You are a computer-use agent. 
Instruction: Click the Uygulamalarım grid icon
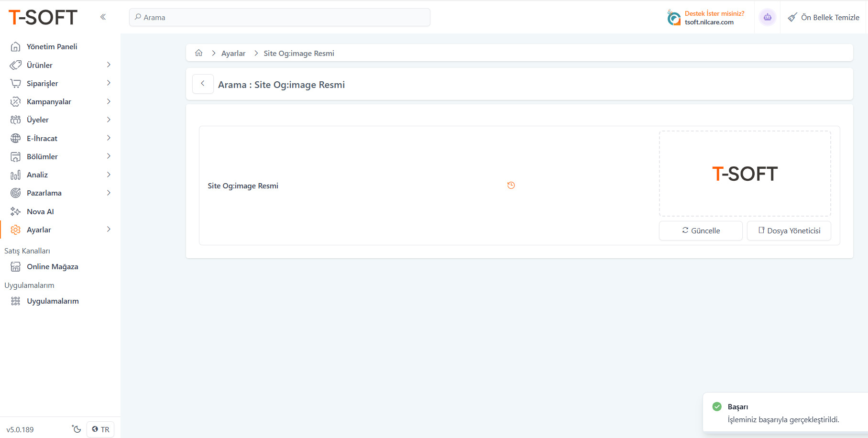coord(16,301)
